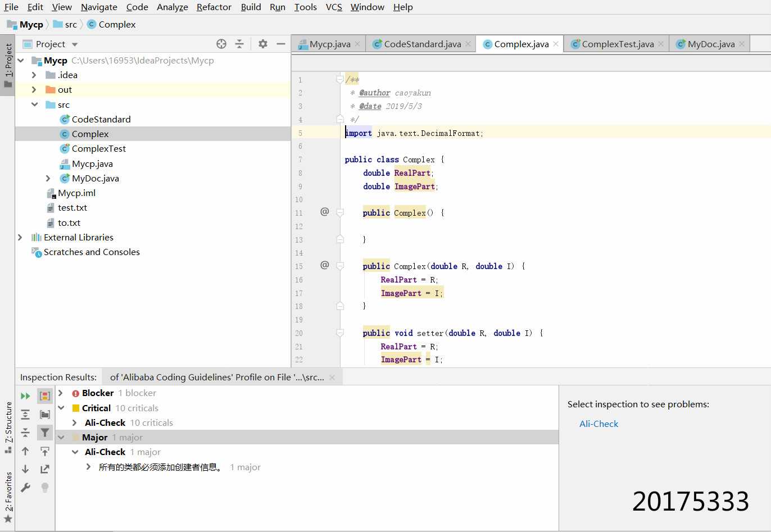Collapse all in the Project panel toolbar
This screenshot has height=532, width=771.
pyautogui.click(x=239, y=44)
